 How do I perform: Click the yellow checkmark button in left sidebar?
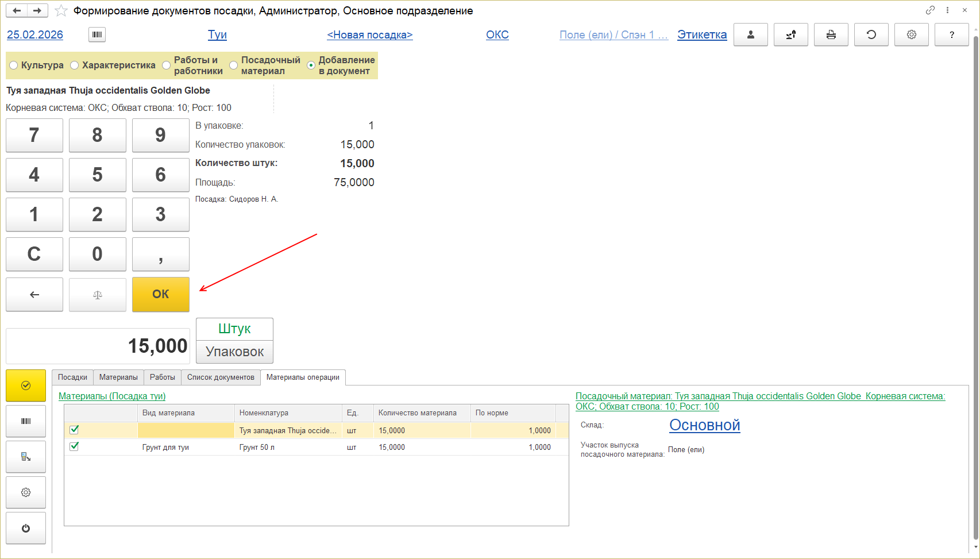point(26,385)
